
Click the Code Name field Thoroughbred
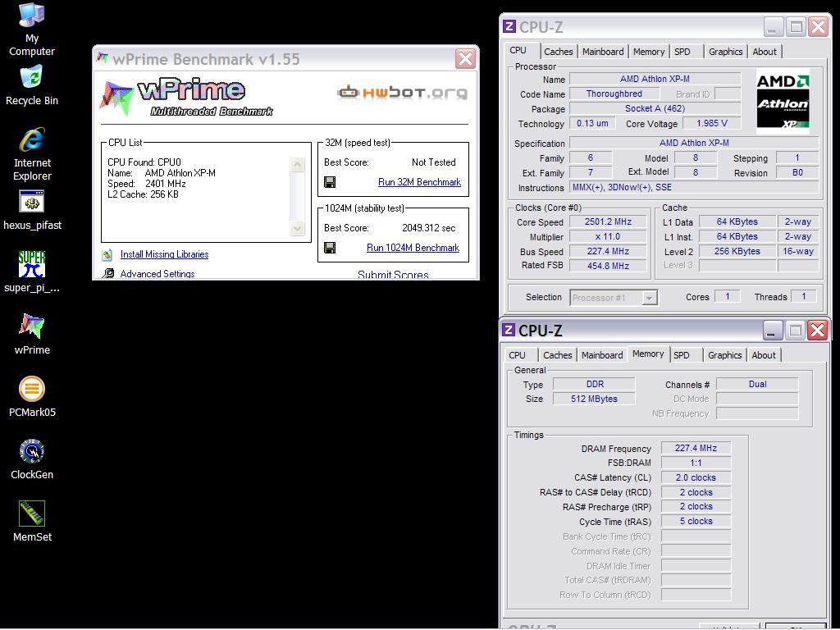click(614, 94)
